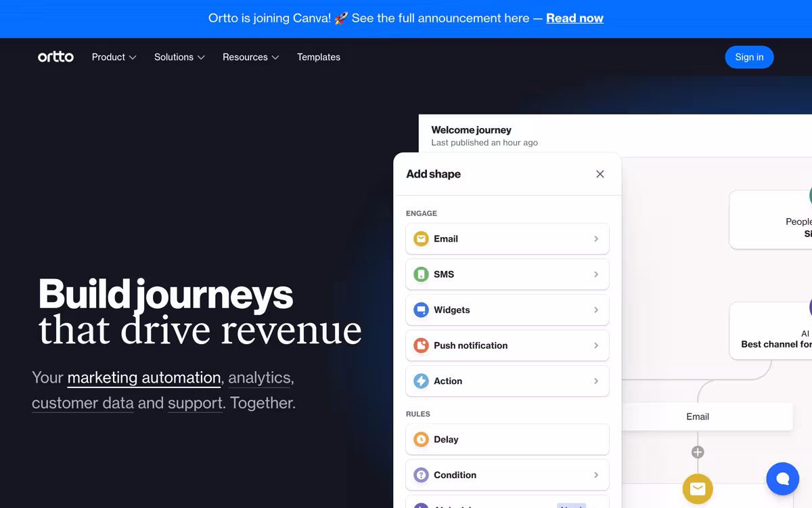
Task: Click the plus node below Email step
Action: (x=698, y=452)
